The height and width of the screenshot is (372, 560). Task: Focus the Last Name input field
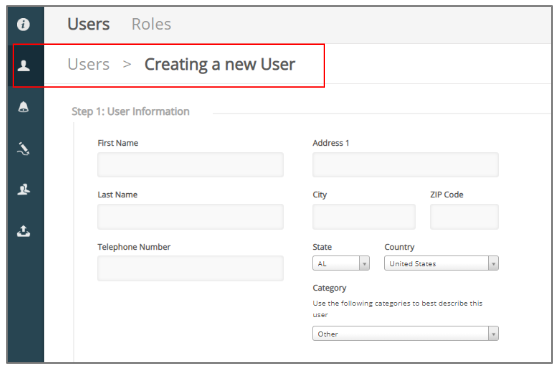pyautogui.click(x=190, y=217)
